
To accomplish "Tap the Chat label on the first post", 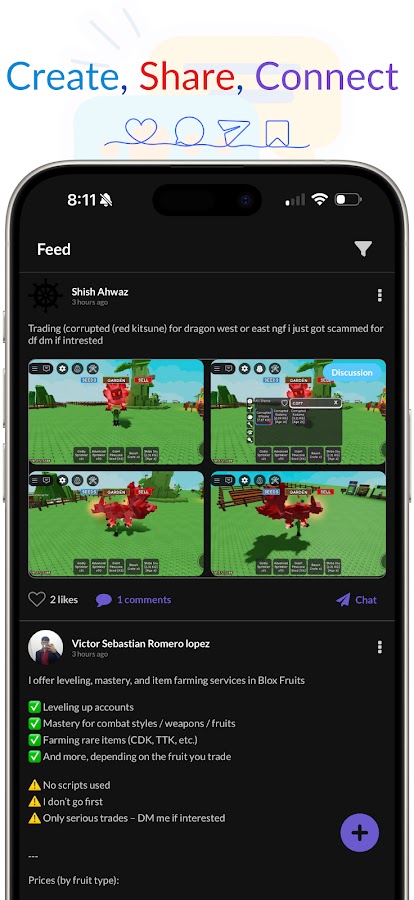I will (x=366, y=600).
